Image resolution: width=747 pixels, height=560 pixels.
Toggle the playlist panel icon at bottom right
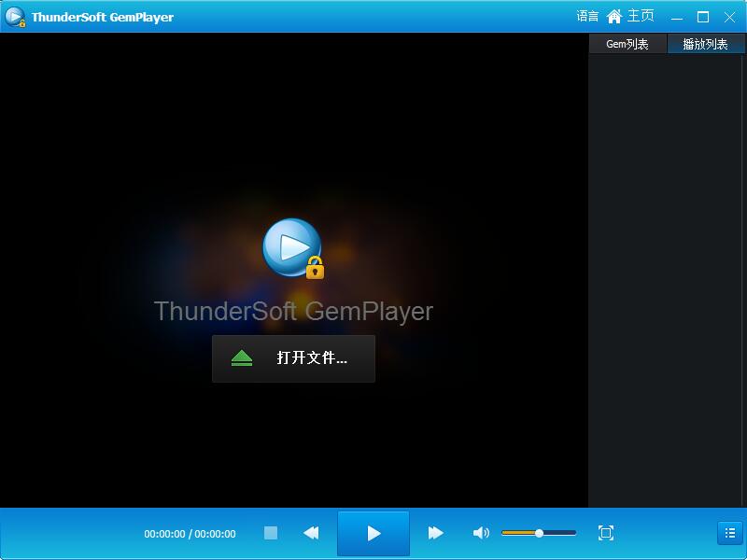click(x=729, y=533)
